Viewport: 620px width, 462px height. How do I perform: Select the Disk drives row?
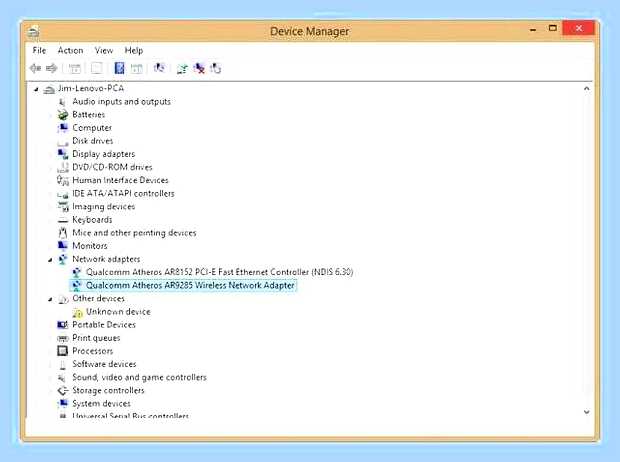click(93, 141)
